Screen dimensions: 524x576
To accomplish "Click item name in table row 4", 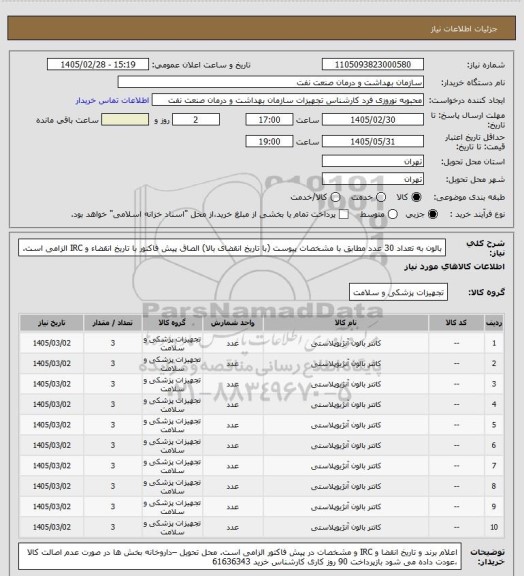I will click(x=346, y=404).
